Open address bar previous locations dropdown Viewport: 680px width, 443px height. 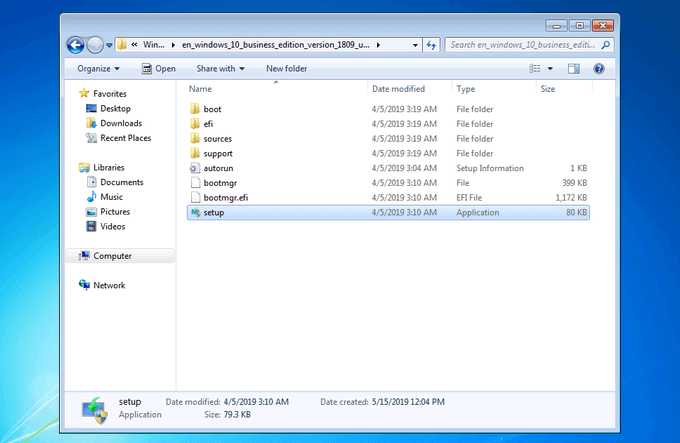click(415, 45)
